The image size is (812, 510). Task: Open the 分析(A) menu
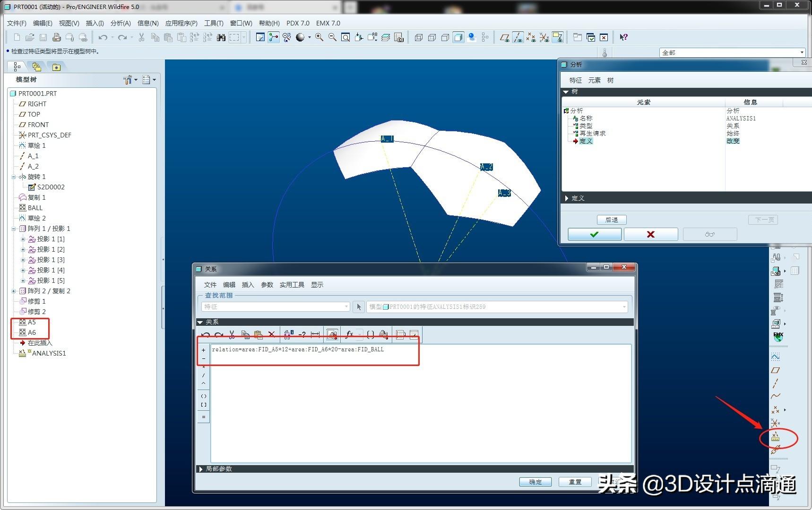coord(121,23)
